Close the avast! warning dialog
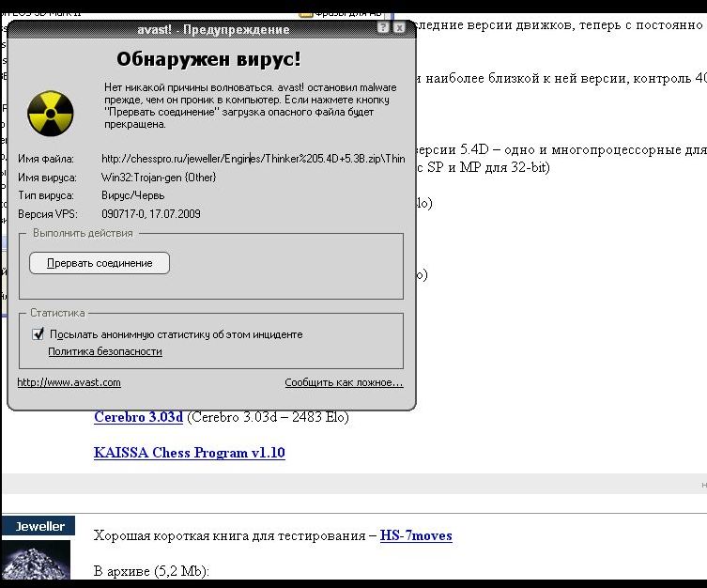This screenshot has height=588, width=707. [x=399, y=29]
